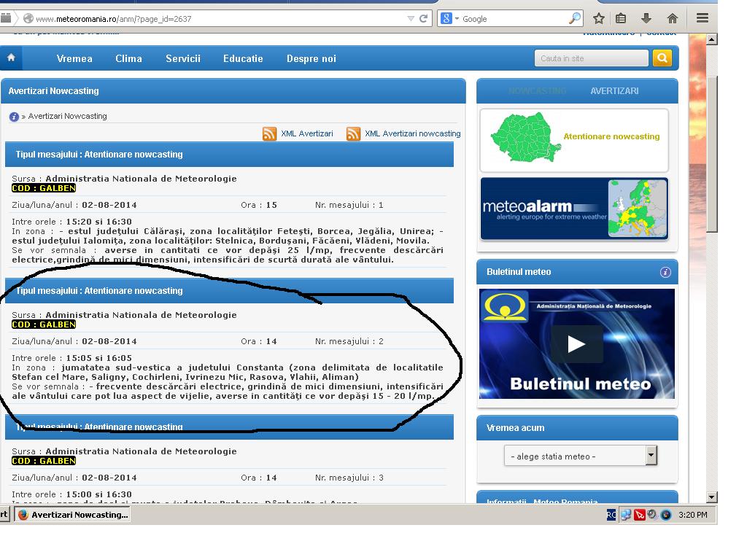
Task: Expand the 'alege statia meteo' dropdown
Action: click(651, 456)
